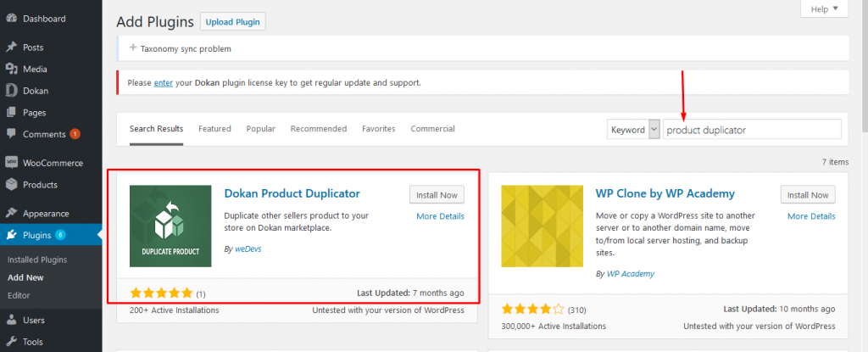The height and width of the screenshot is (352, 868).
Task: Click the weDevs author link
Action: [x=248, y=249]
